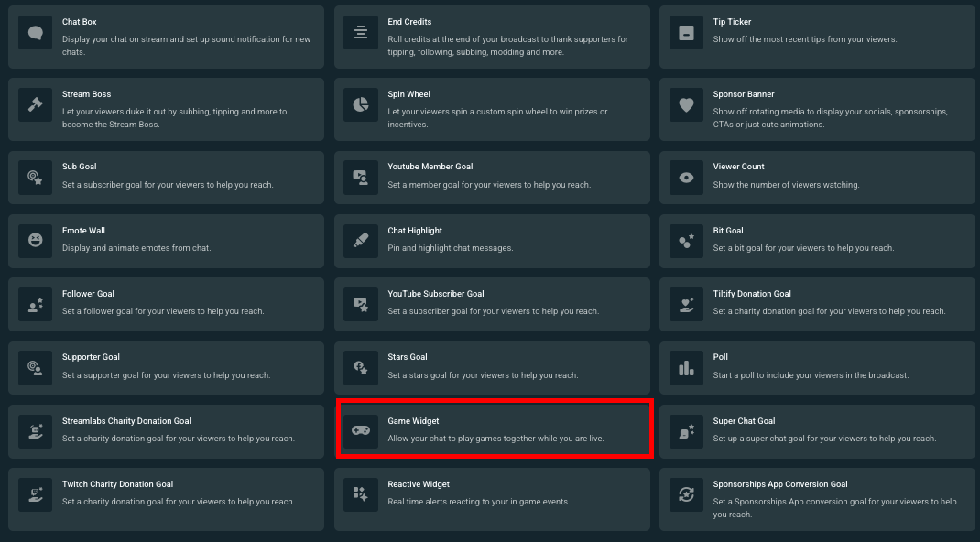This screenshot has height=542, width=980.
Task: Open the Game Widget controller icon
Action: click(x=360, y=428)
